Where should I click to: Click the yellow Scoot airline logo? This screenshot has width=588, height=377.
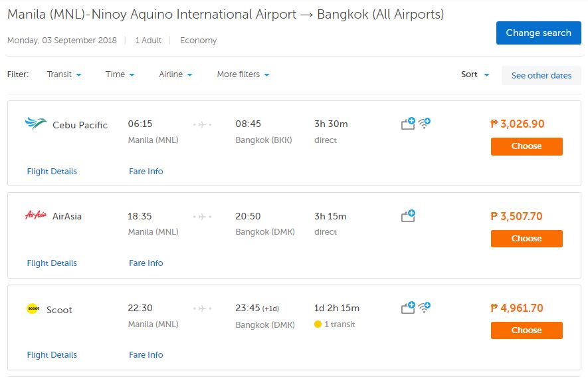tap(33, 309)
